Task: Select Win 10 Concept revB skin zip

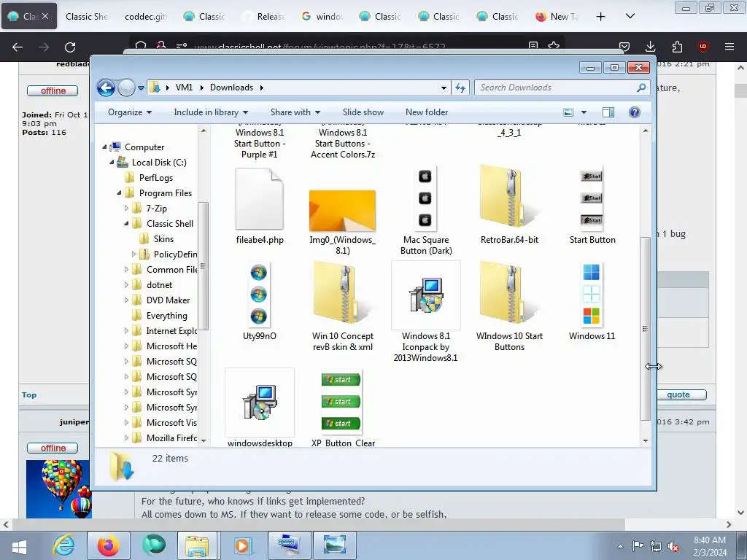Action: point(342,293)
